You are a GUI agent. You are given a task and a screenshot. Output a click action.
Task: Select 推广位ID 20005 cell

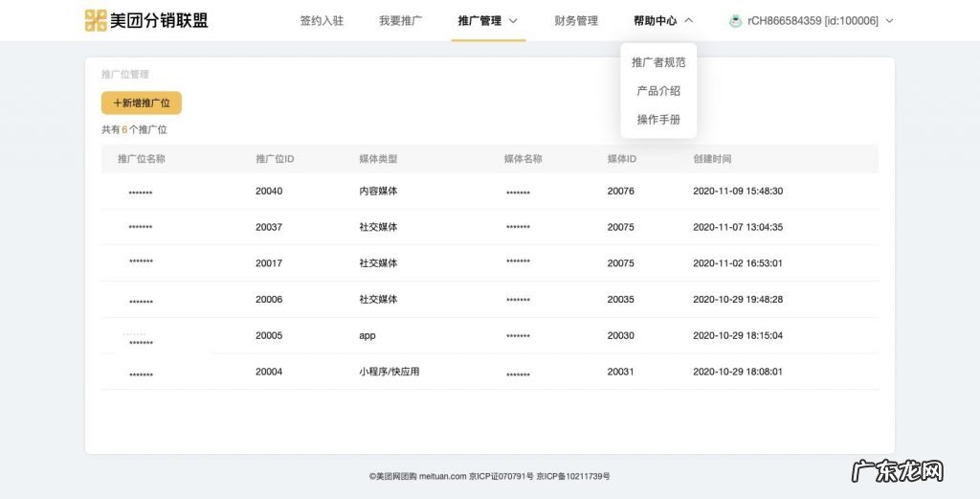(x=269, y=336)
